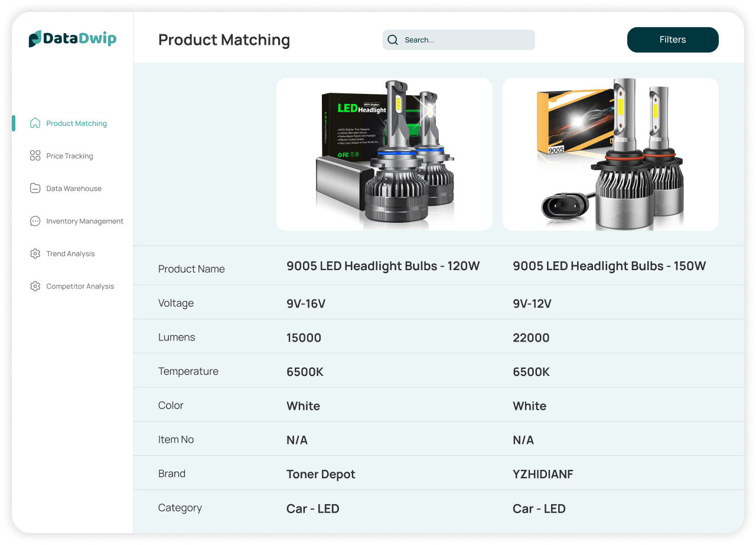Click the YZHIDIANF brand cell
The image size is (756, 545).
(x=543, y=474)
